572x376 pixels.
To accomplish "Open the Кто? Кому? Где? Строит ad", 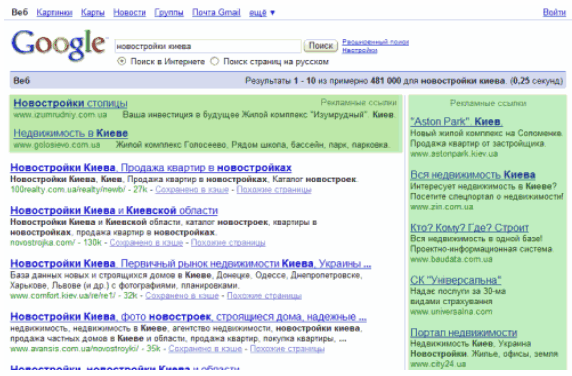I will [469, 228].
